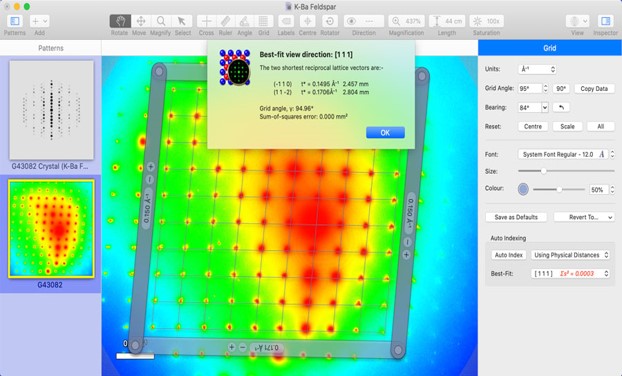Screen dimensions: 622x376
Task: Choose the Select arrow tool
Action: tap(182, 21)
